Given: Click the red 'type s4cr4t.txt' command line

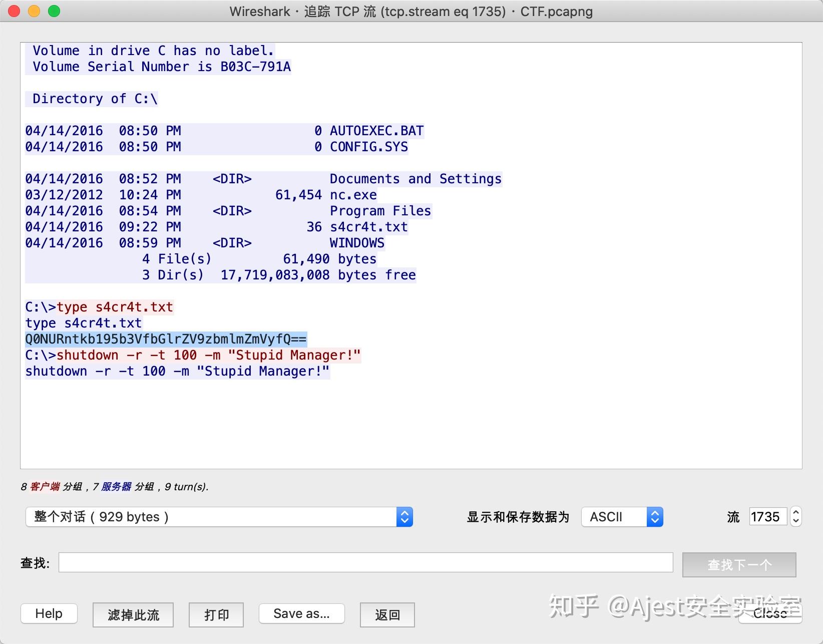Looking at the screenshot, I should click(x=115, y=307).
